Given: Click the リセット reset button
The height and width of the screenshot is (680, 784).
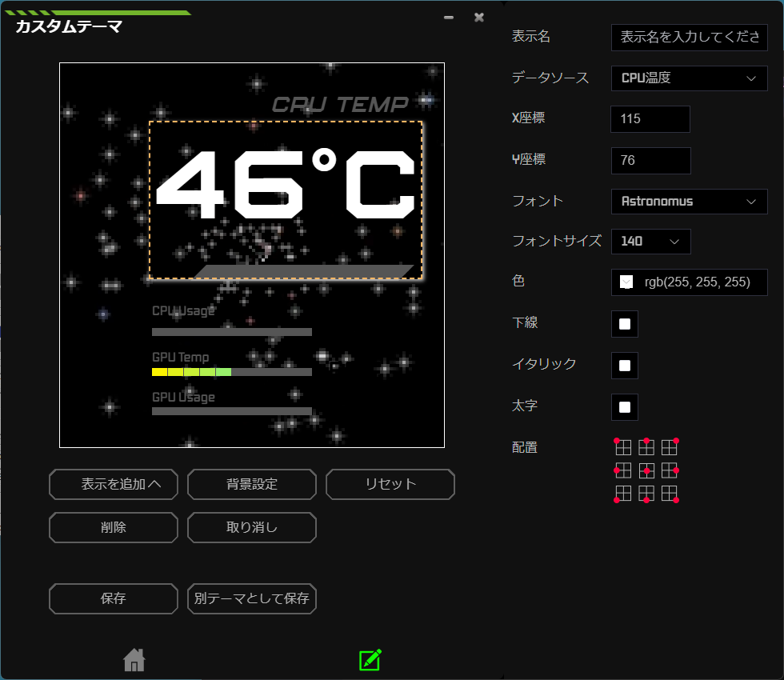Looking at the screenshot, I should [390, 484].
